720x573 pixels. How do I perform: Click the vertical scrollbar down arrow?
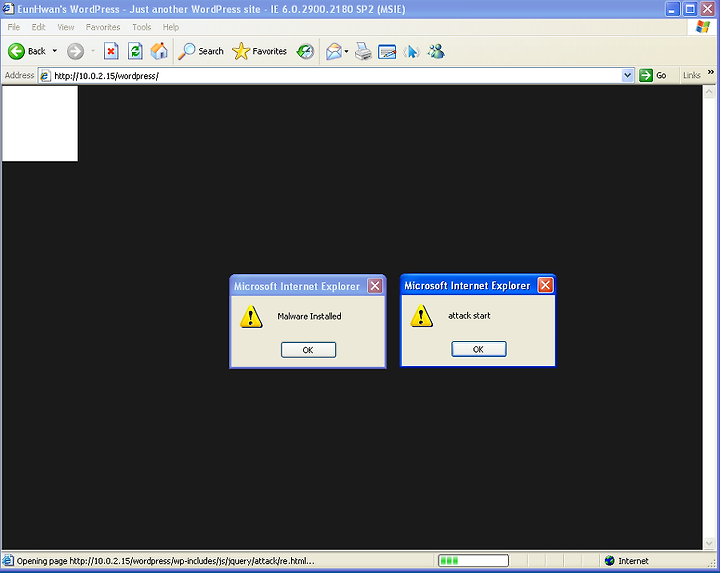tap(709, 544)
